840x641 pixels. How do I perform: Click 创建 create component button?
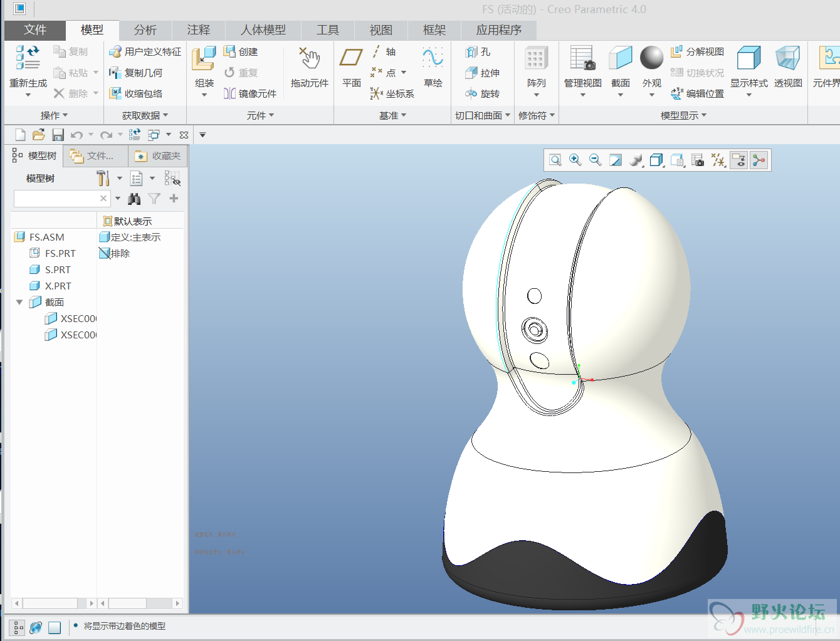coord(241,51)
